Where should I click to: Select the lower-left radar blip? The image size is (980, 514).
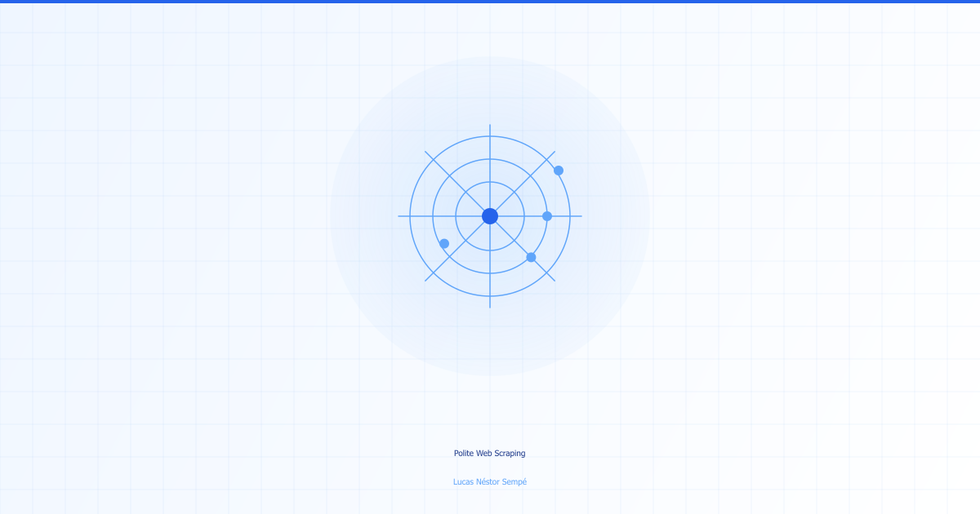pos(444,243)
